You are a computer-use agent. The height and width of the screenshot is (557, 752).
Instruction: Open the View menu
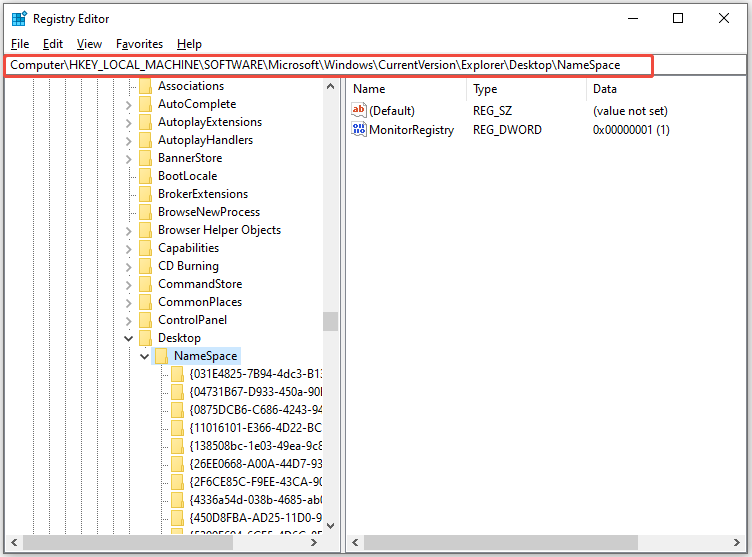point(89,44)
